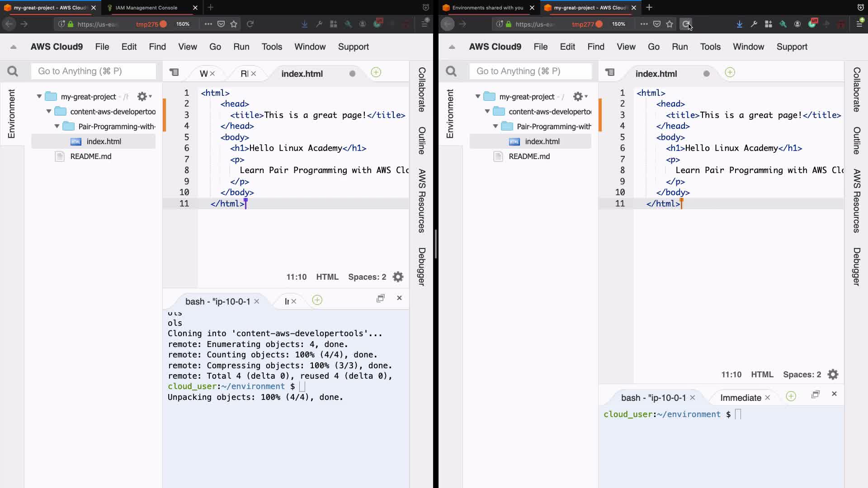Image resolution: width=868 pixels, height=488 pixels.
Task: Click green plus to open new editor tab in left window
Action: tap(376, 72)
